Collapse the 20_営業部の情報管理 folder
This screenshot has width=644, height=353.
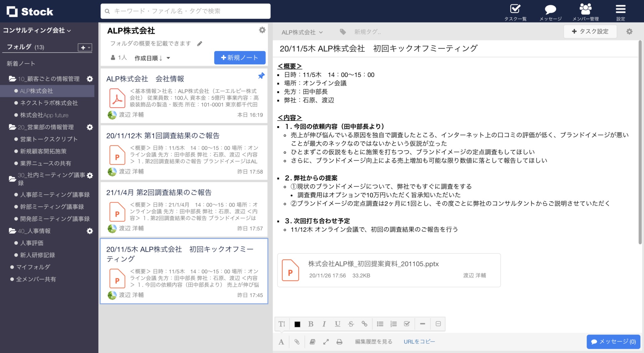pos(12,127)
